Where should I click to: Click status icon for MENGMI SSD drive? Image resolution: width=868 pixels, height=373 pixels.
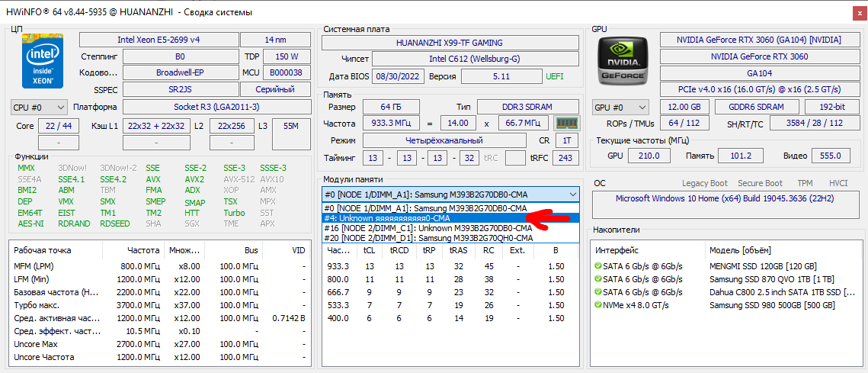[598, 266]
